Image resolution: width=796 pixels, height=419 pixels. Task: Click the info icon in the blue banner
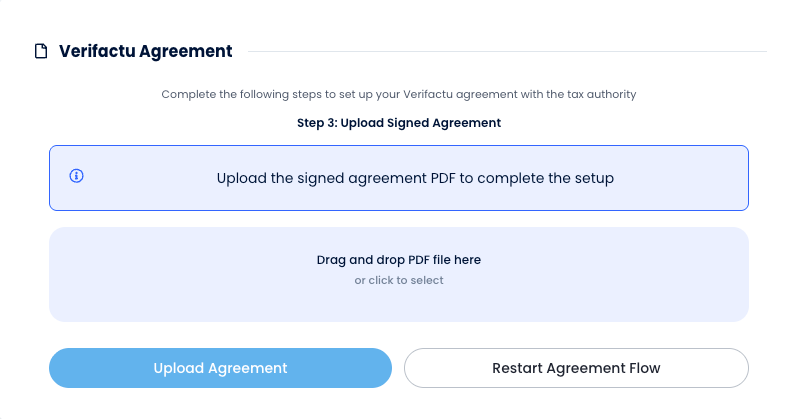76,176
